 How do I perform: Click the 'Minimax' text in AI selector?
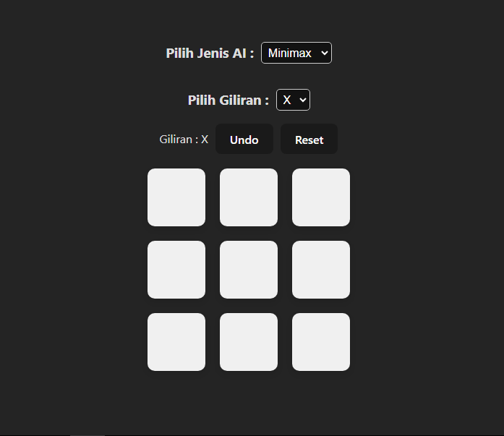click(290, 53)
